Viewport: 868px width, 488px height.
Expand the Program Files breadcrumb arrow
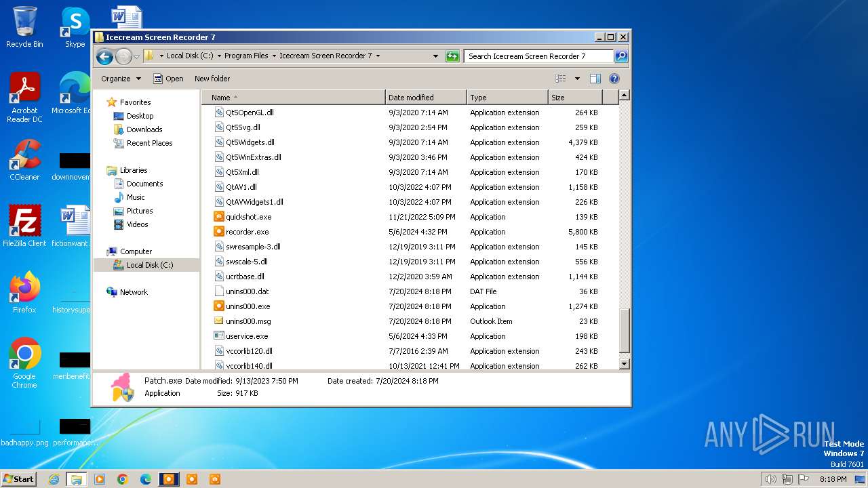(x=273, y=56)
